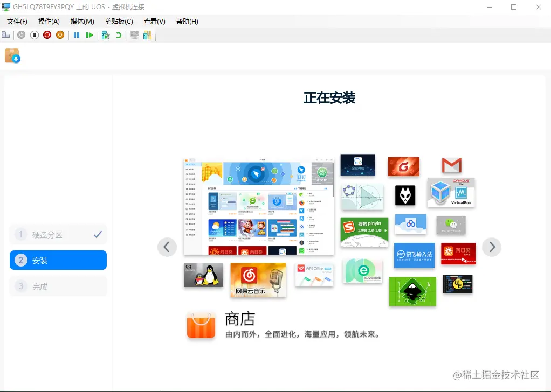Open the 操作(A) menu
Viewport: 551px width, 392px height.
click(x=49, y=22)
